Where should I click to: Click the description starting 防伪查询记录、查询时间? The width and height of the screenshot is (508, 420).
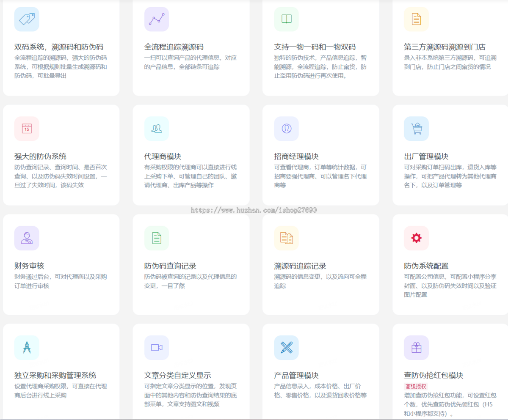tap(61, 176)
